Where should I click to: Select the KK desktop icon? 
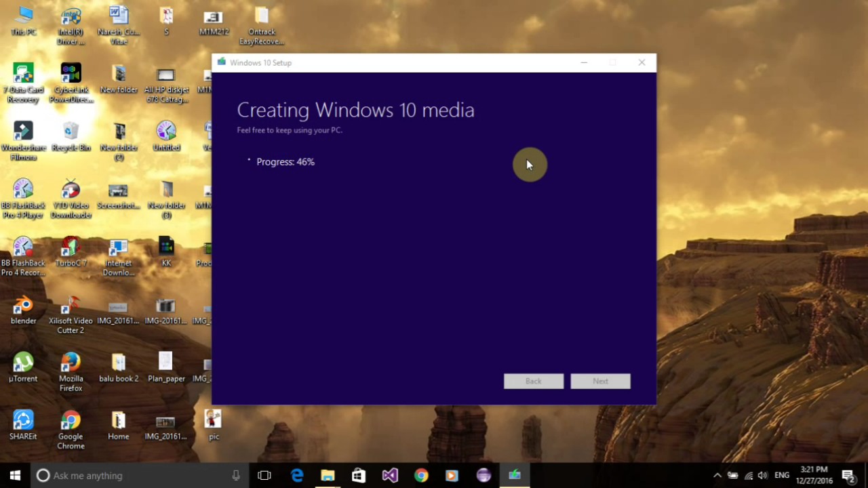coord(166,251)
